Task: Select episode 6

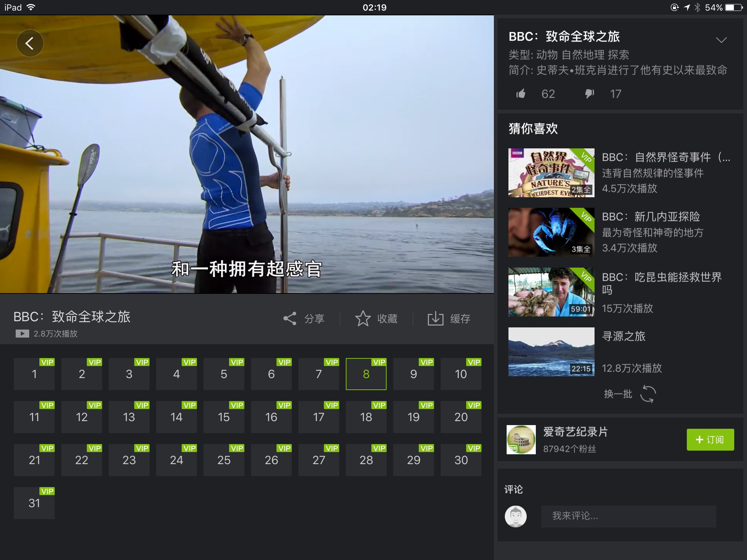Action: pyautogui.click(x=271, y=374)
